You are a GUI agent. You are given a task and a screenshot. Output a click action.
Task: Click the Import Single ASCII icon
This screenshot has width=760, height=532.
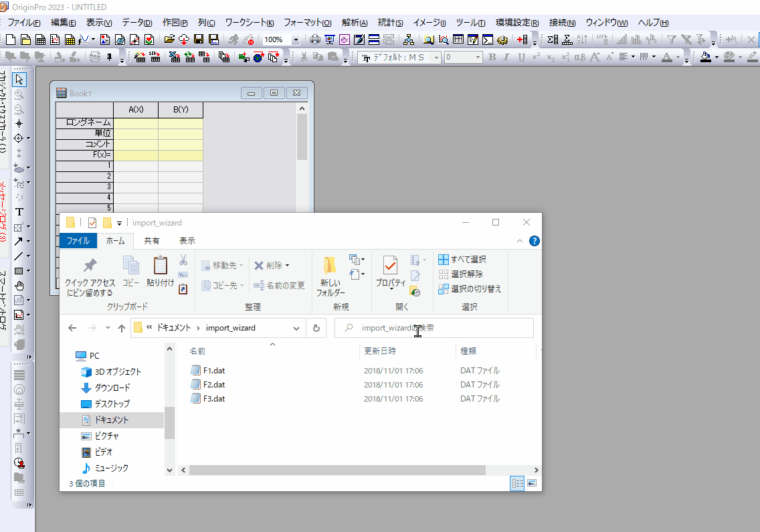click(x=155, y=58)
